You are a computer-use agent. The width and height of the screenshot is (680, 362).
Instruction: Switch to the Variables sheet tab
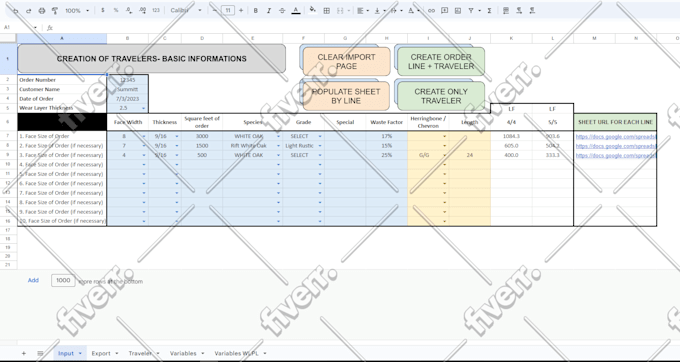[187, 353]
